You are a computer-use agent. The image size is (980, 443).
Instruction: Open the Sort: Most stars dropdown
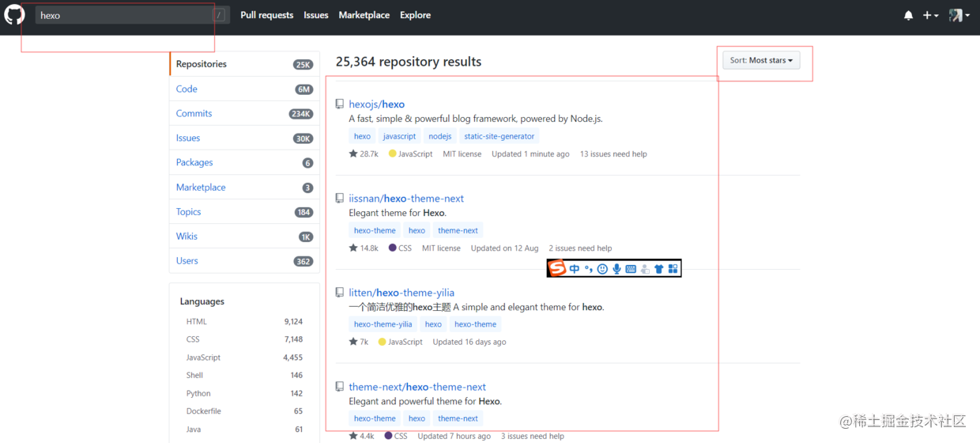[x=761, y=60]
